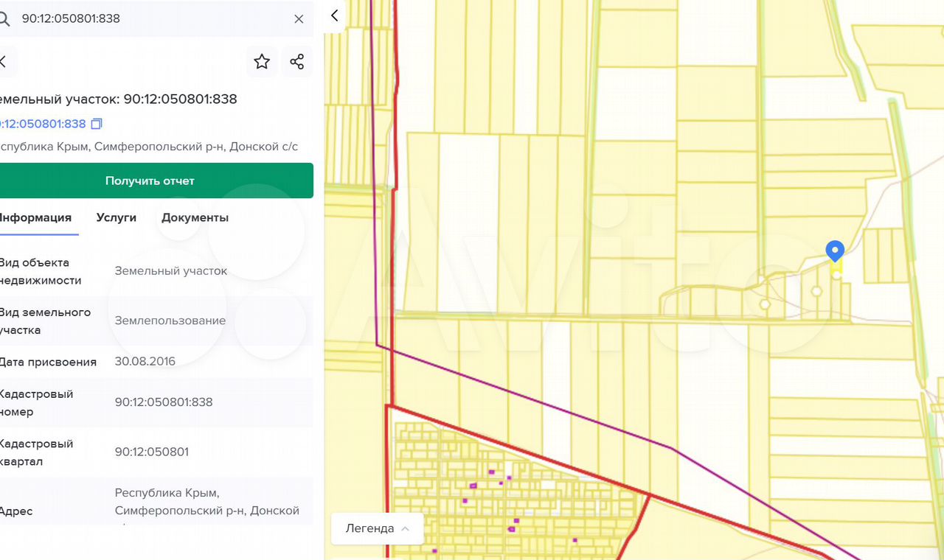Add parcel to favorites with star icon

262,61
